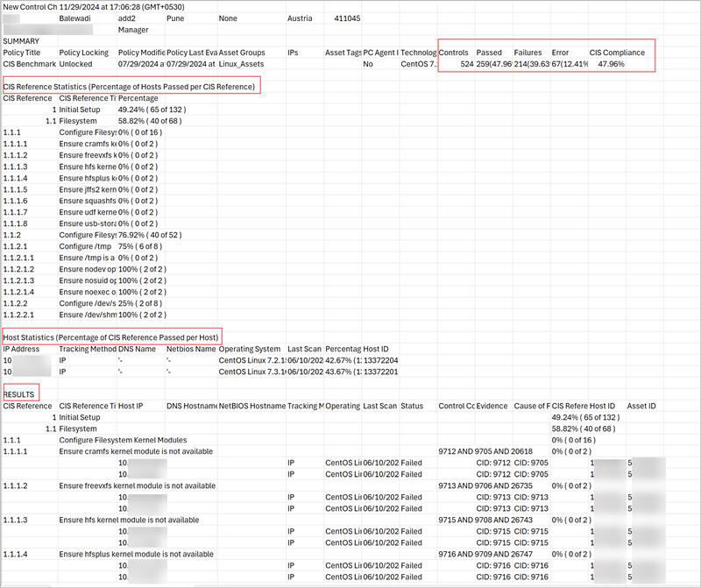Select the 'Ensure /dev/shm' cell

click(x=87, y=315)
